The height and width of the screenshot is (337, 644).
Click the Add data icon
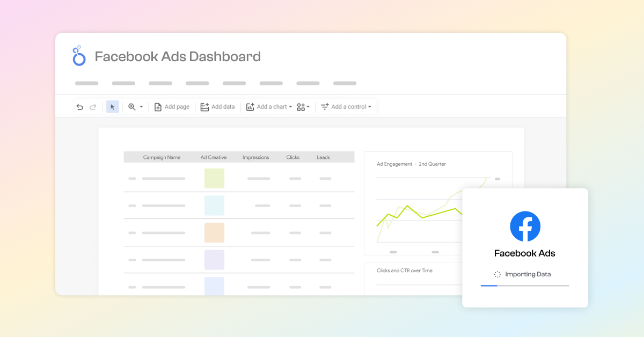(204, 107)
